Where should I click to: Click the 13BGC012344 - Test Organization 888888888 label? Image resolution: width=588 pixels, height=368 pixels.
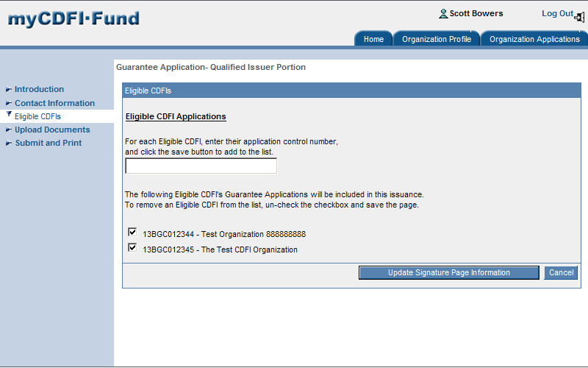point(224,234)
